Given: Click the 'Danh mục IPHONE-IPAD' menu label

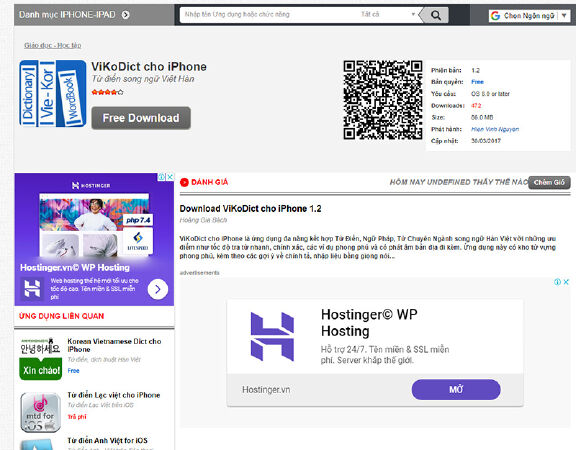Looking at the screenshot, I should tap(67, 15).
